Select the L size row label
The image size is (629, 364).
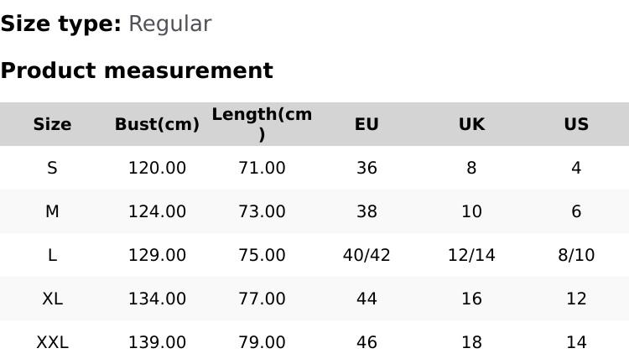point(52,255)
